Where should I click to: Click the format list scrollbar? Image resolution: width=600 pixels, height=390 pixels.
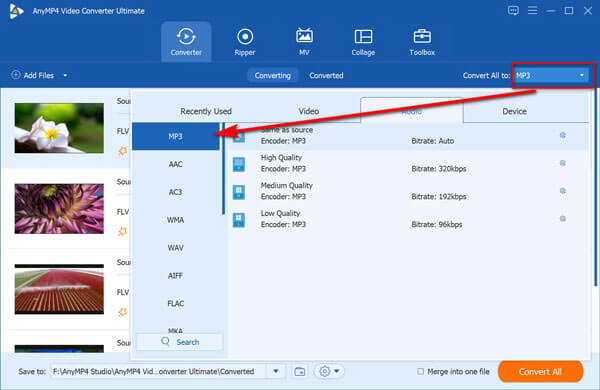(x=223, y=168)
